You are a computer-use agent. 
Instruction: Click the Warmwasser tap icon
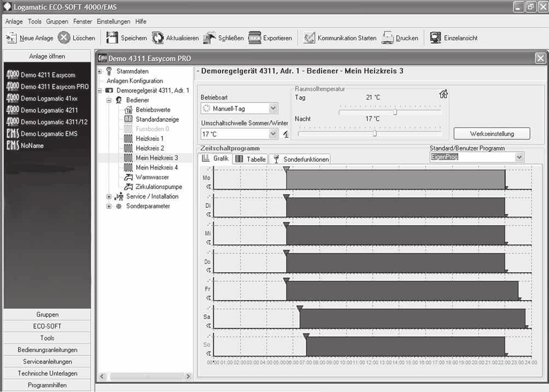click(129, 177)
